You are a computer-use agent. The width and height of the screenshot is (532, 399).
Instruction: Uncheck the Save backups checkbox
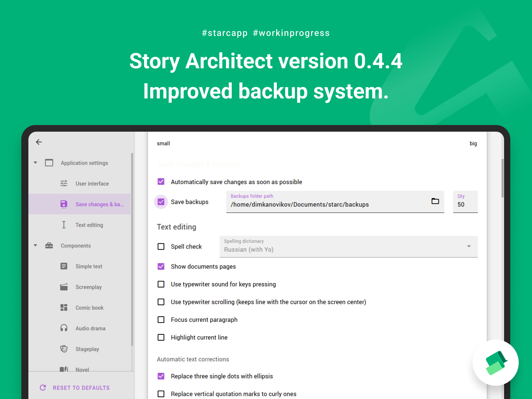click(161, 202)
